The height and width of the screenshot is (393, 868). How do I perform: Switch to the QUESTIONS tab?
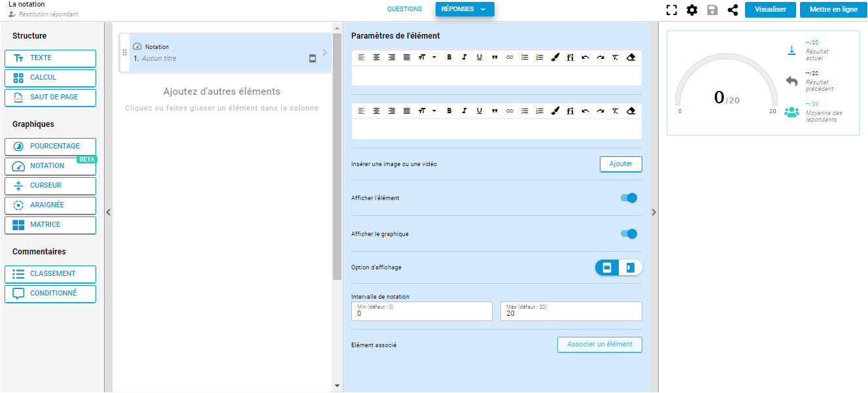coord(404,9)
